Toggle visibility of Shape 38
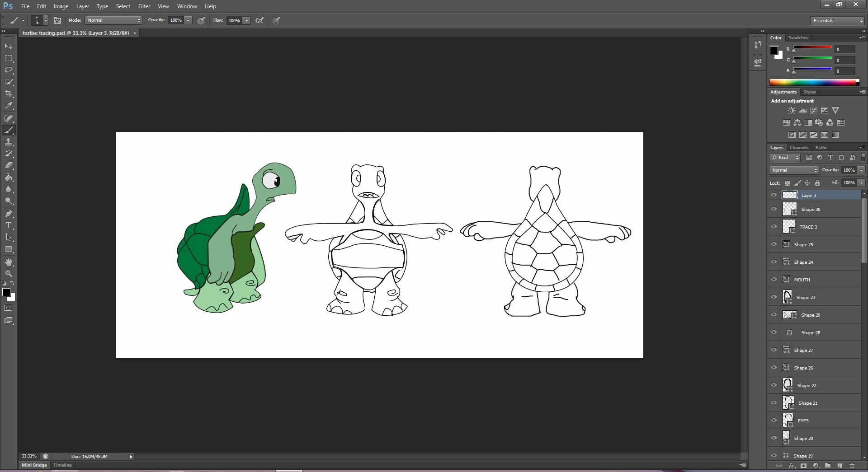Screen dimensions: 868x472 point(774,209)
